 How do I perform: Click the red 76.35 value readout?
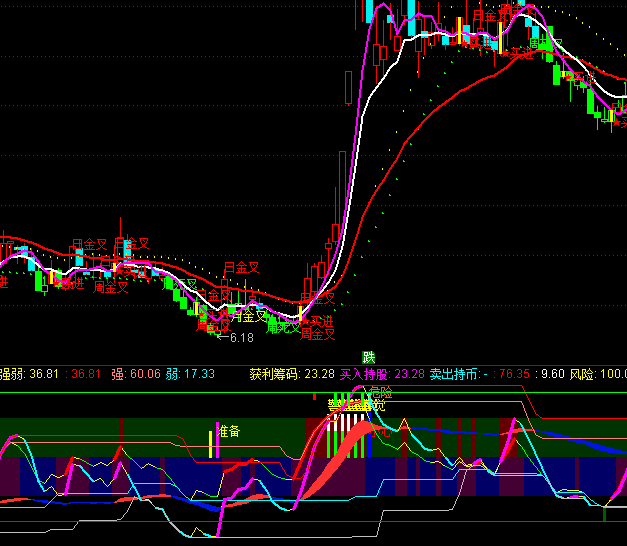click(514, 374)
